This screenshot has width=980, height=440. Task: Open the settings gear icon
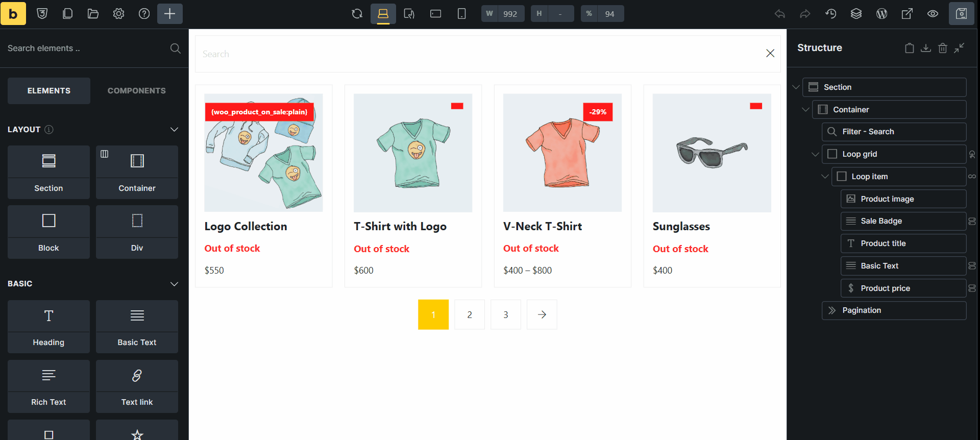click(x=119, y=14)
